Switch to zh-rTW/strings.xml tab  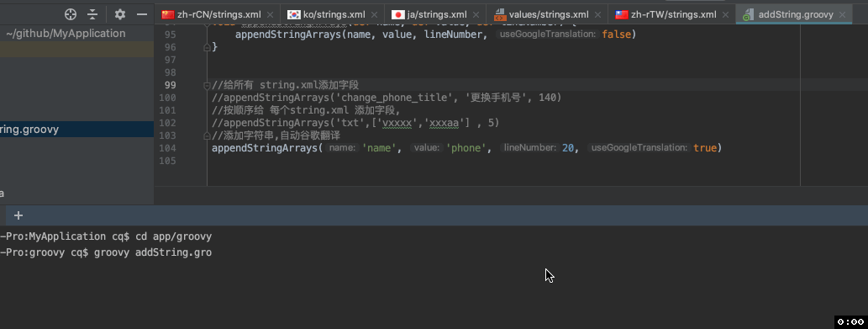click(671, 14)
